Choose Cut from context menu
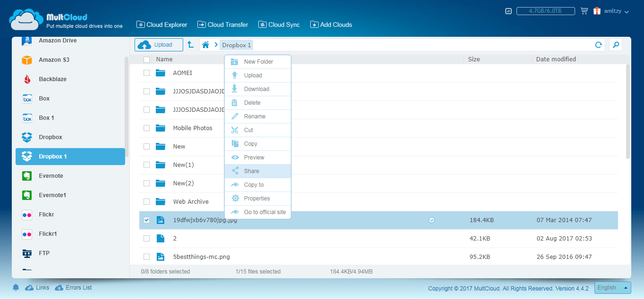This screenshot has height=299, width=644. pyautogui.click(x=258, y=130)
